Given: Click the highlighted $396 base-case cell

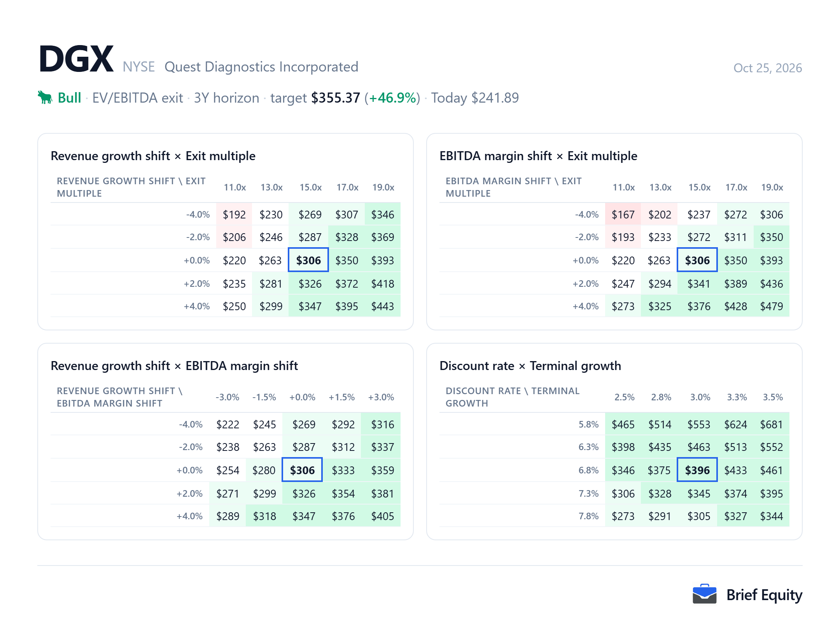Looking at the screenshot, I should click(697, 470).
